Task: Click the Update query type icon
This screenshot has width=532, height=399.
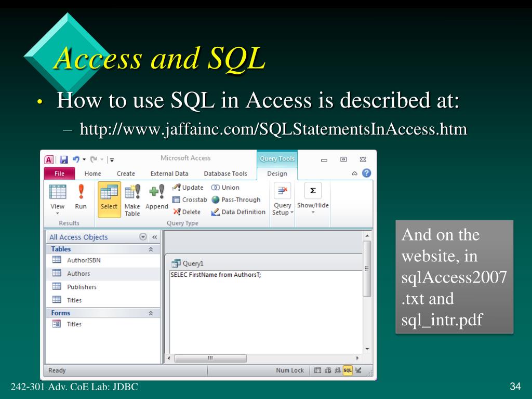Action: pos(176,188)
